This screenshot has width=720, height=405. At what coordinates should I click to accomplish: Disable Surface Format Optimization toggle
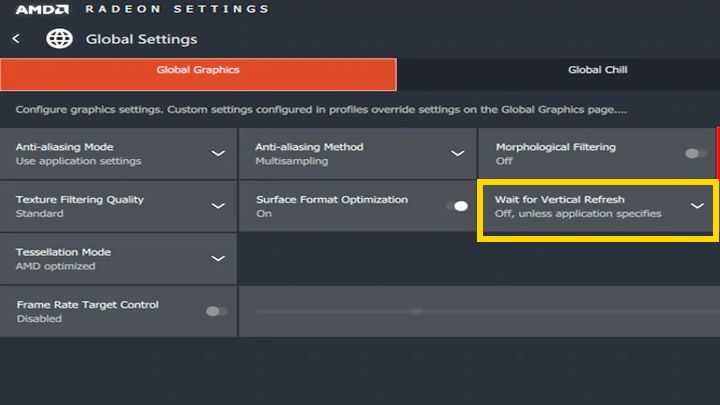pyautogui.click(x=457, y=206)
